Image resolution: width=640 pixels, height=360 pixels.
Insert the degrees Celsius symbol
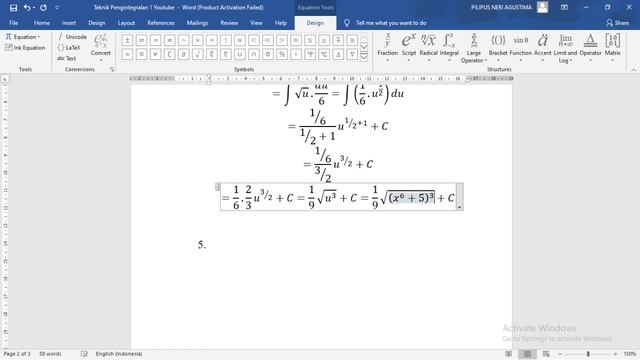pyautogui.click(x=324, y=54)
